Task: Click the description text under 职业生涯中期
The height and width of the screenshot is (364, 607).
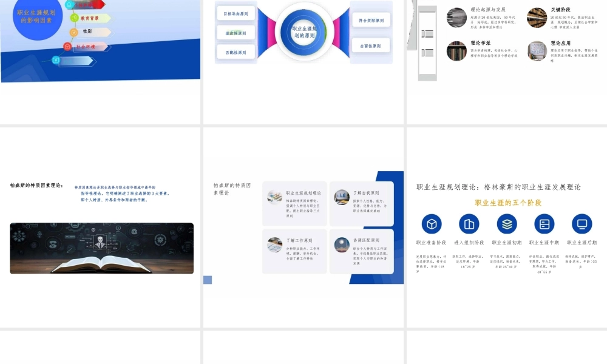Action: [x=544, y=264]
